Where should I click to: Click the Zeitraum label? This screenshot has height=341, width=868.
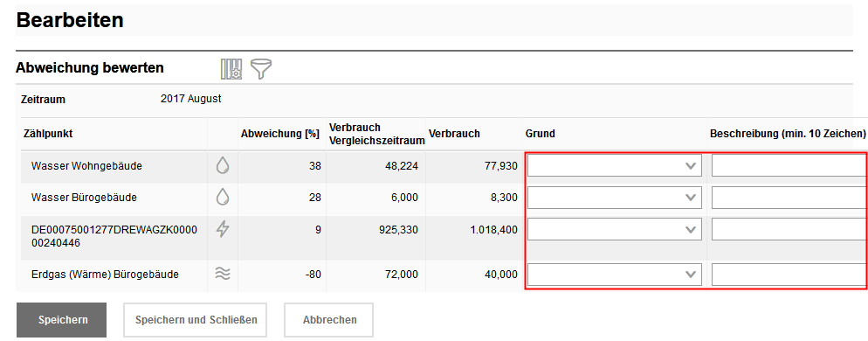[43, 100]
